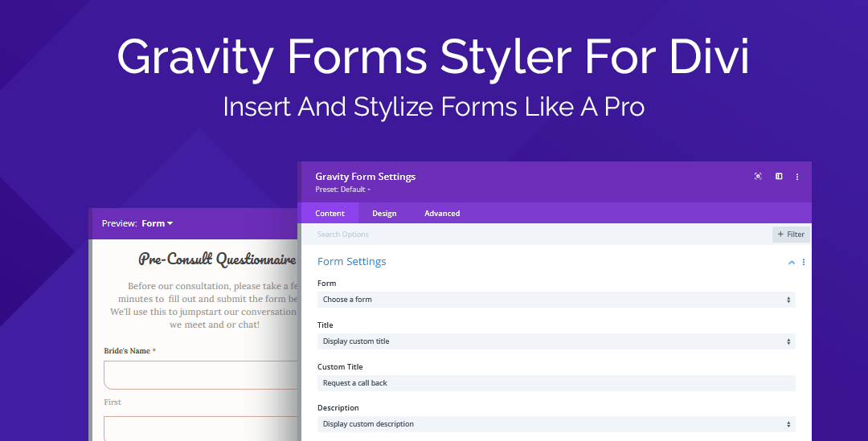This screenshot has width=868, height=441.
Task: Click the Filter button
Action: point(791,234)
